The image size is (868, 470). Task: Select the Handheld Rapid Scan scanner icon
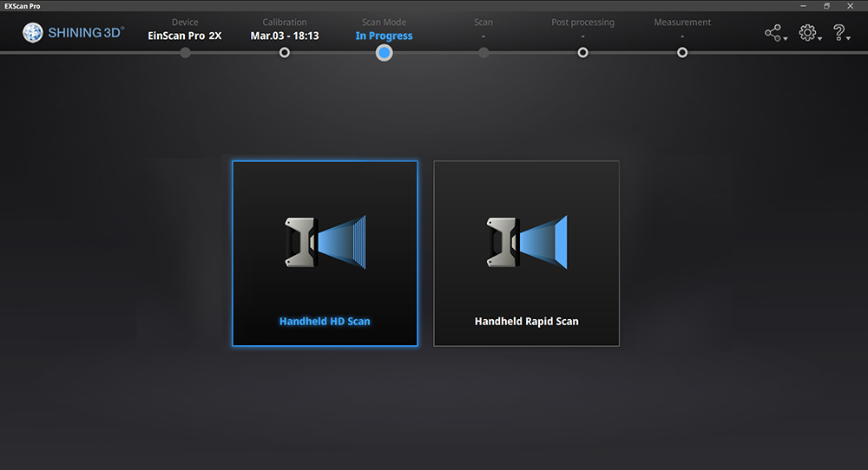click(526, 242)
